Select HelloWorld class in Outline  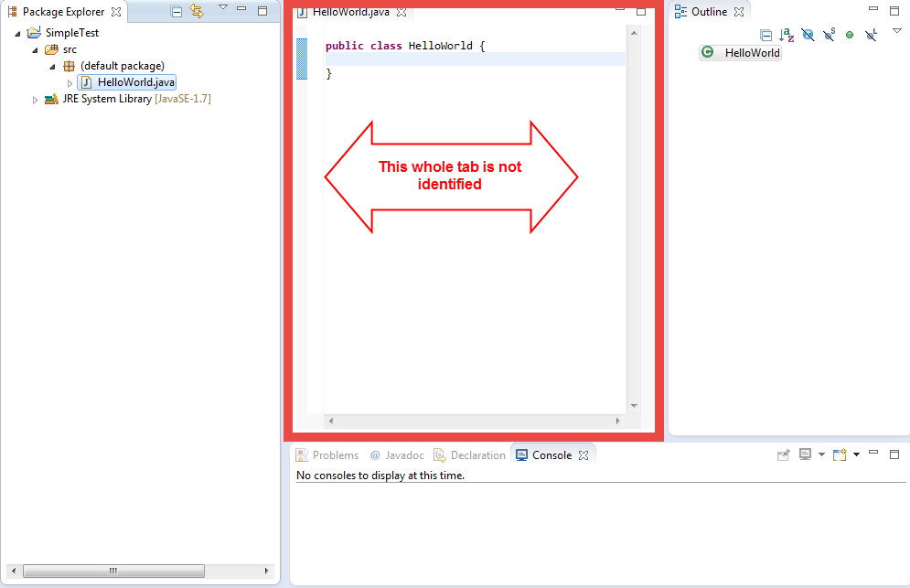tap(741, 53)
